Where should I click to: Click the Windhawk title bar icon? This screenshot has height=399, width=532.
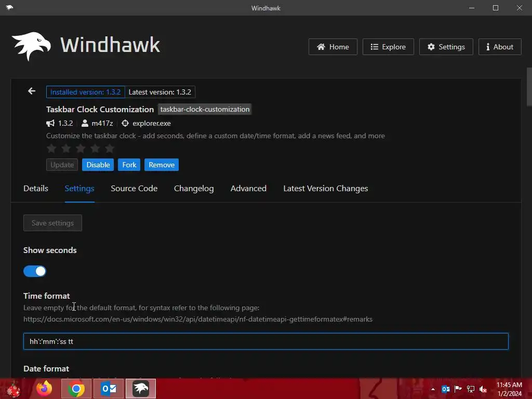tap(9, 7)
